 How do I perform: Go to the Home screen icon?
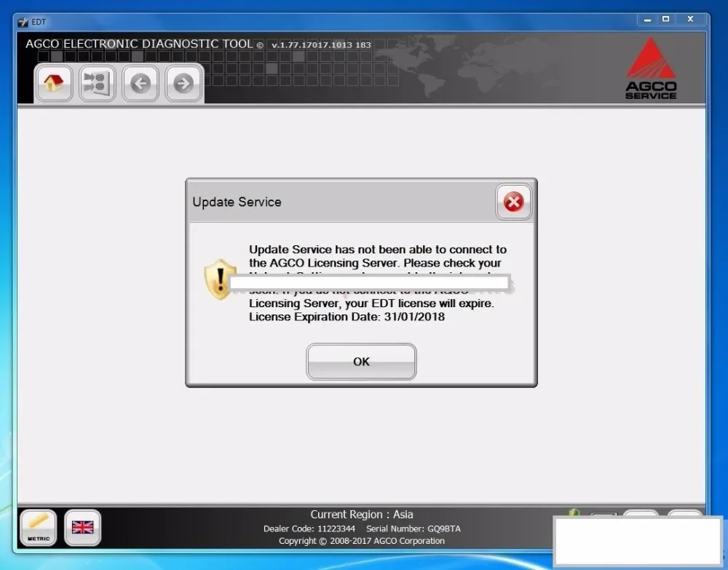(x=54, y=83)
